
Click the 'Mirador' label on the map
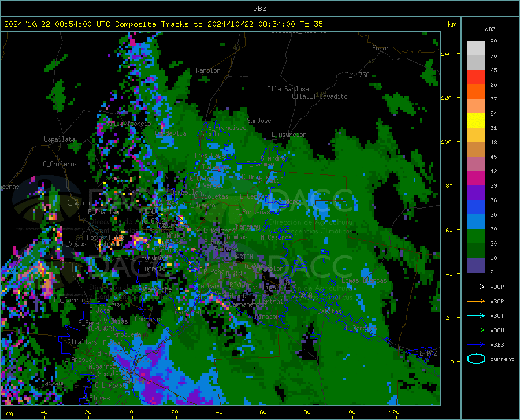point(268,317)
